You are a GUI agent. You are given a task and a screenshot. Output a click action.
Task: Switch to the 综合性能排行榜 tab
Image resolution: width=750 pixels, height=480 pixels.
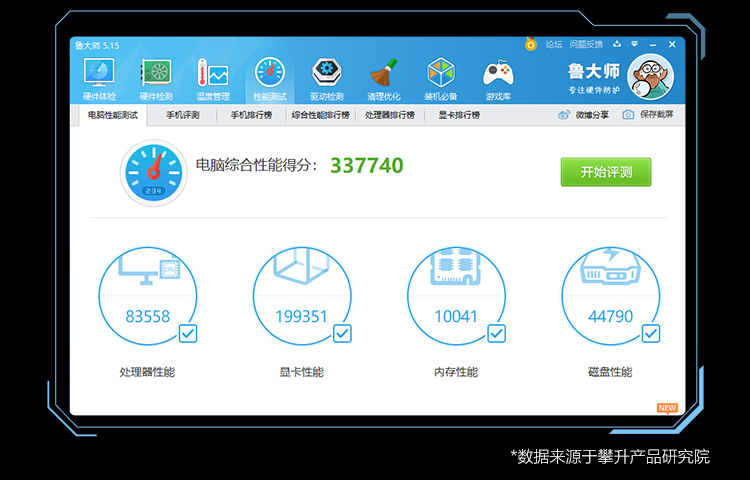[320, 115]
